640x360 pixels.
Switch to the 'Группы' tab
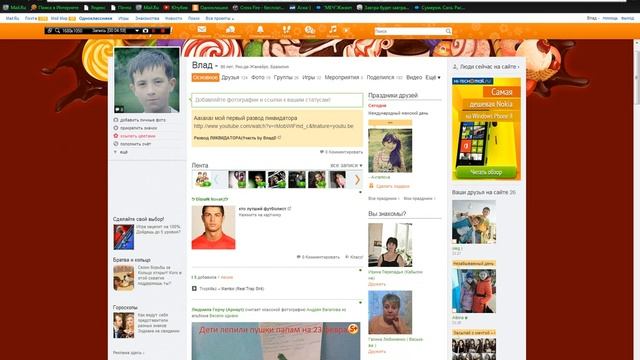pos(283,77)
